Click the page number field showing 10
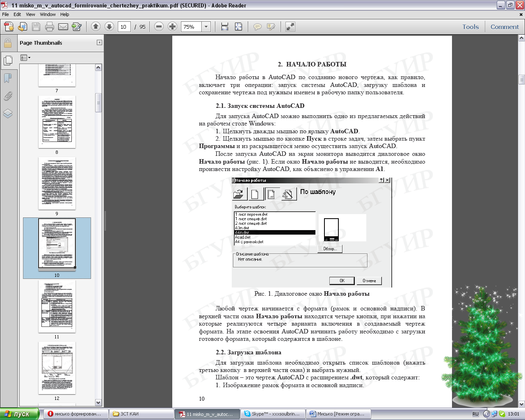The height and width of the screenshot is (420, 525). pos(124,27)
